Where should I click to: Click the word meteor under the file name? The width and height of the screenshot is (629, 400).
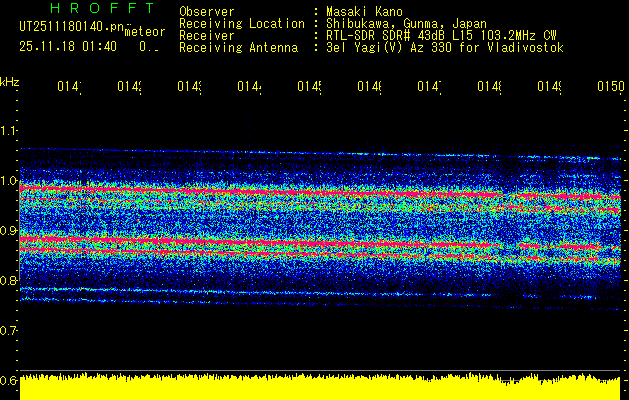tap(145, 32)
